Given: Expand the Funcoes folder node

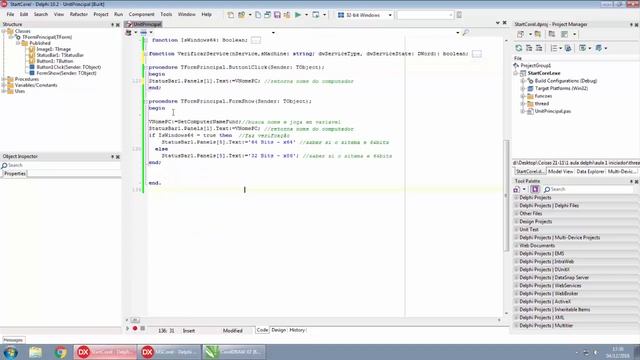Looking at the screenshot, I should (523, 96).
